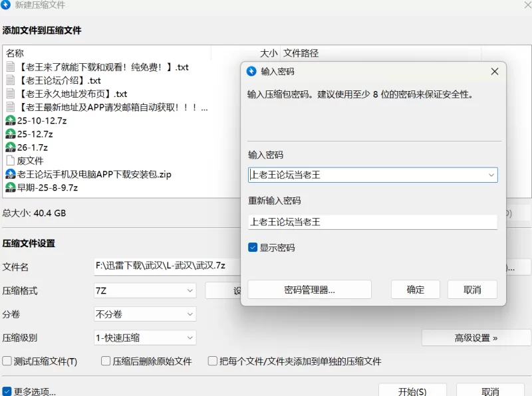Select 老王论坛手机及电脑APP下载安装包.zip row
The image size is (532, 396).
[94, 174]
